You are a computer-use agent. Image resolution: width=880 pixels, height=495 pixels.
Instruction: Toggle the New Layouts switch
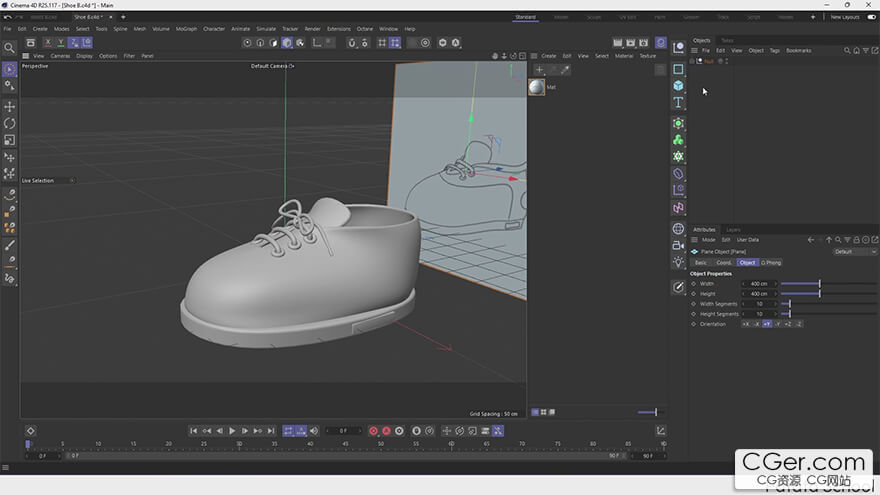872,17
